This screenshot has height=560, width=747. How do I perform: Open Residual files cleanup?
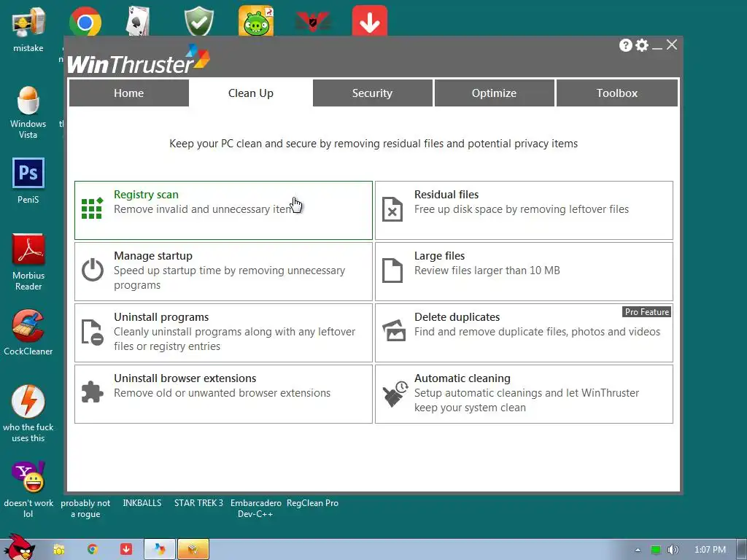tap(524, 210)
